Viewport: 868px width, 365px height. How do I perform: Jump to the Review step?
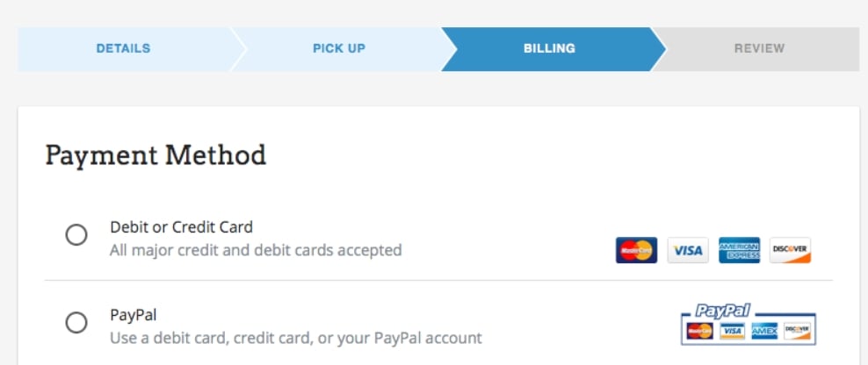pos(759,48)
